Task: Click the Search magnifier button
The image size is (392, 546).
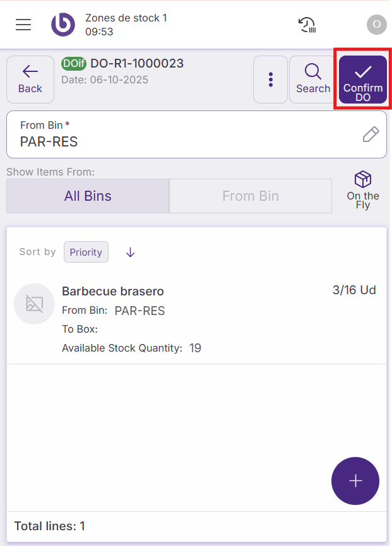Action: (313, 80)
